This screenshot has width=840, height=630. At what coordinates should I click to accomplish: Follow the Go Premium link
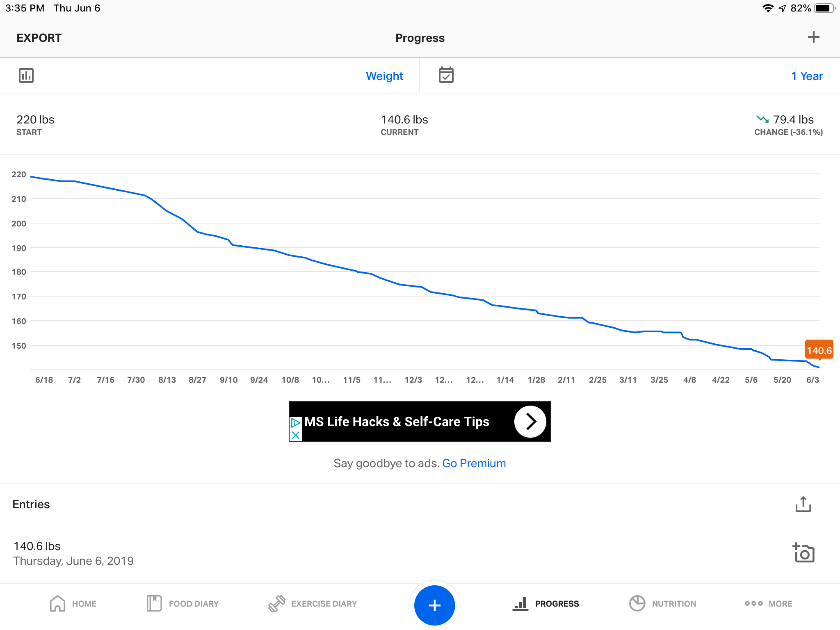click(474, 463)
